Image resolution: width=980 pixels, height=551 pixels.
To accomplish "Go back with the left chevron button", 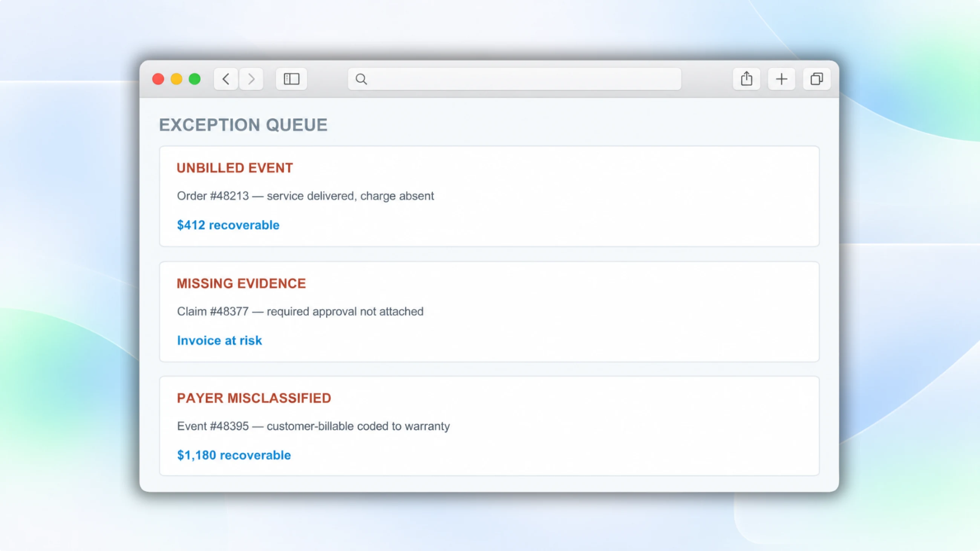I will point(226,79).
